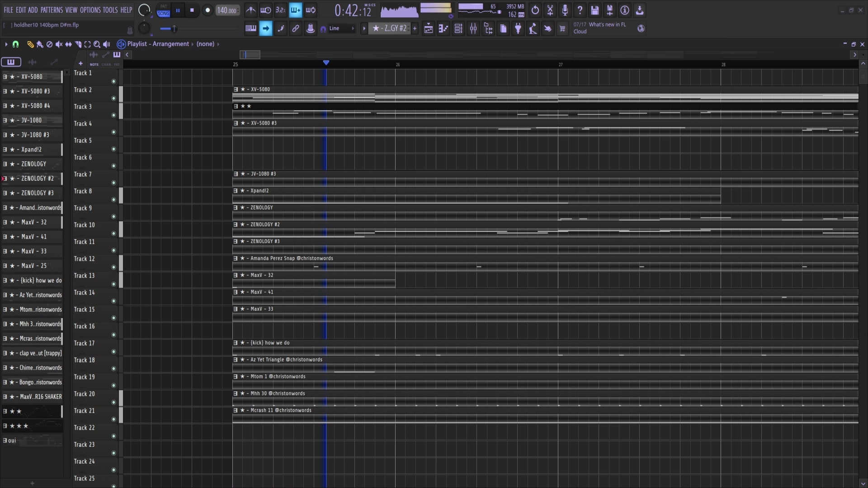Click the plus button above track list
The height and width of the screenshot is (488, 868).
(x=80, y=64)
